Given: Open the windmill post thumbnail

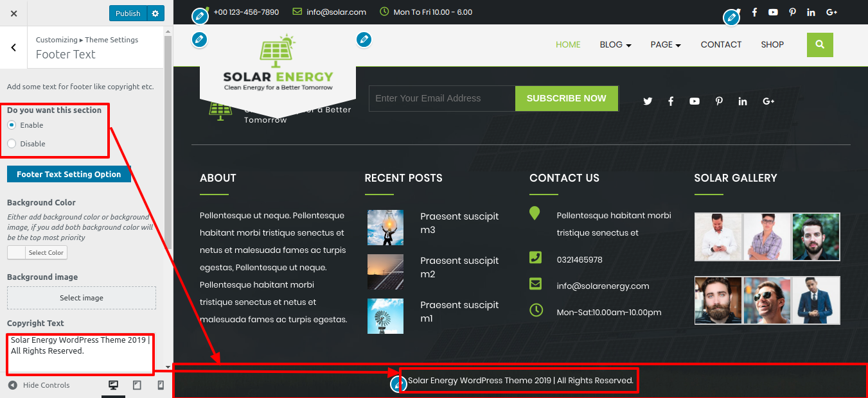Looking at the screenshot, I should coord(385,316).
